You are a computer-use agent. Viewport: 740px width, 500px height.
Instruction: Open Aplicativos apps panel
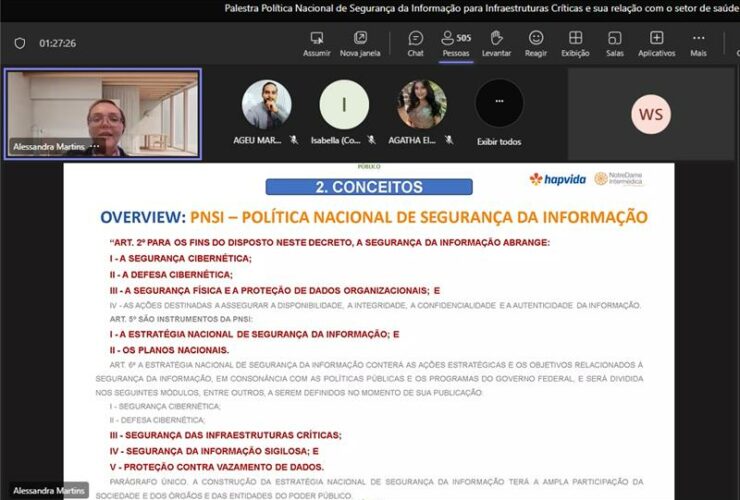click(x=656, y=38)
